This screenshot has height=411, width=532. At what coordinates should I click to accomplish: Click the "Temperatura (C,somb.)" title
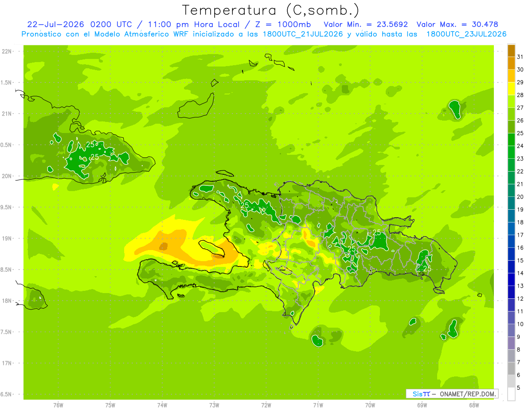[271, 10]
